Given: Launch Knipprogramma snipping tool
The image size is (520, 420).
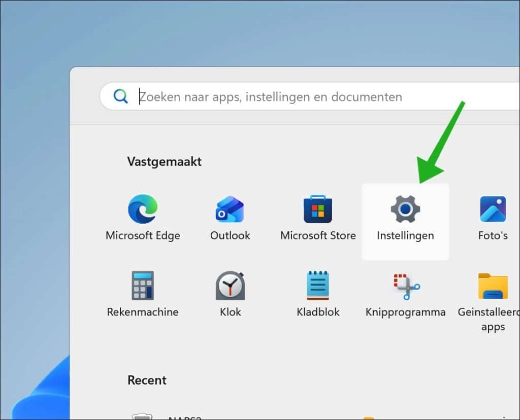Looking at the screenshot, I should [405, 294].
